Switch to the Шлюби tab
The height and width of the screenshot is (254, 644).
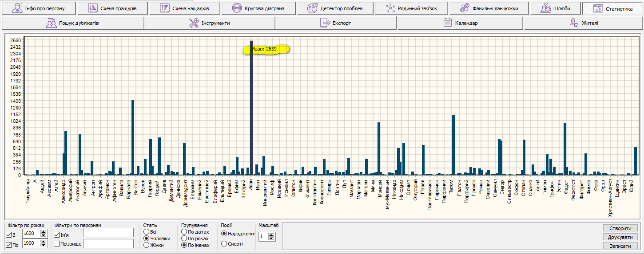(x=556, y=8)
